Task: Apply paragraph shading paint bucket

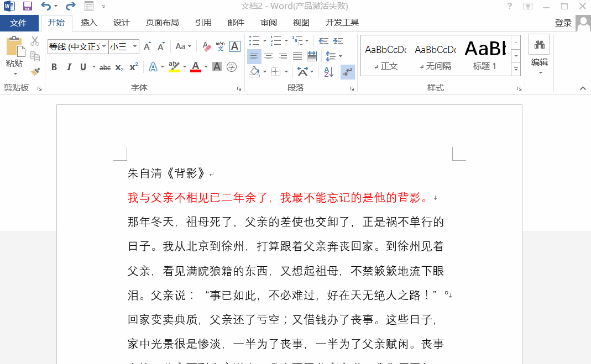Action: pyautogui.click(x=254, y=71)
